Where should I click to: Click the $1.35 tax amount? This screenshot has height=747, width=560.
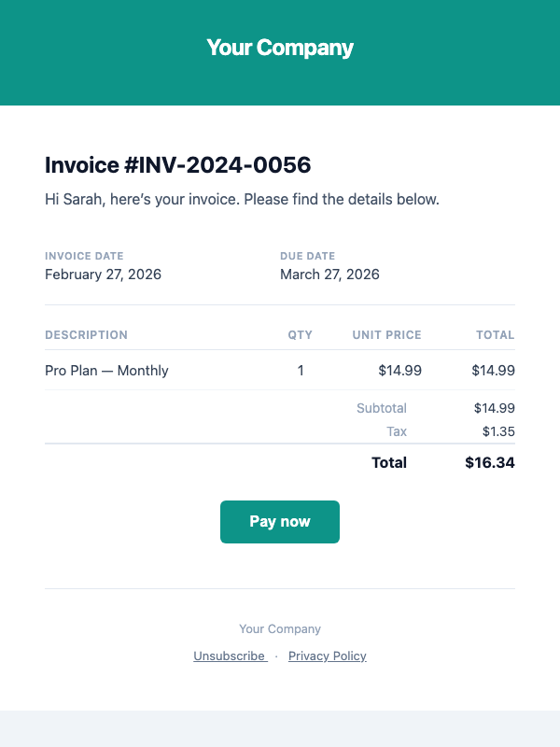[498, 431]
